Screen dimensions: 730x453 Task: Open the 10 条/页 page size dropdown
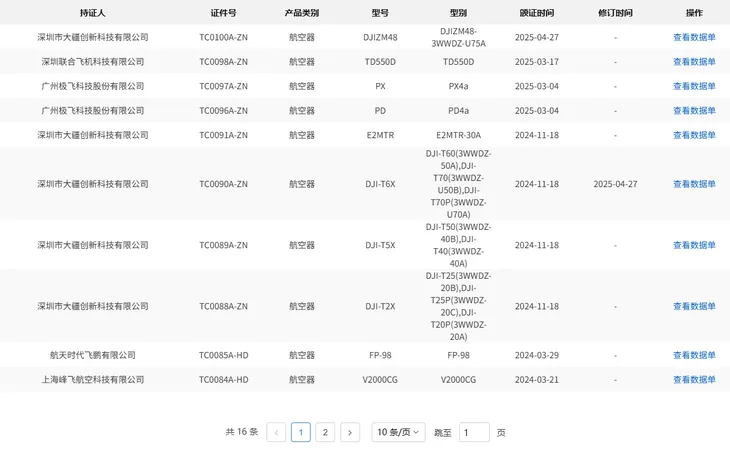[x=398, y=432]
